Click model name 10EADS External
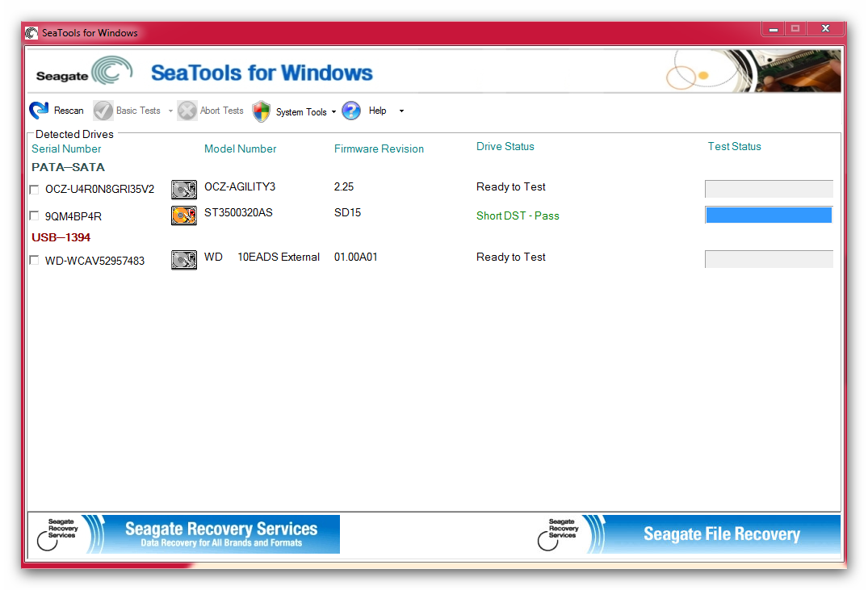 [x=279, y=257]
